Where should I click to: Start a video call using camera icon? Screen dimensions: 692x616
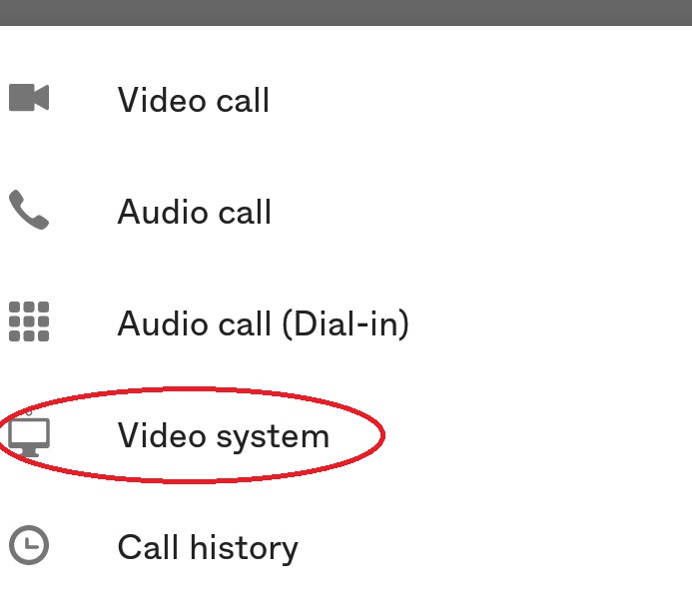(x=29, y=98)
